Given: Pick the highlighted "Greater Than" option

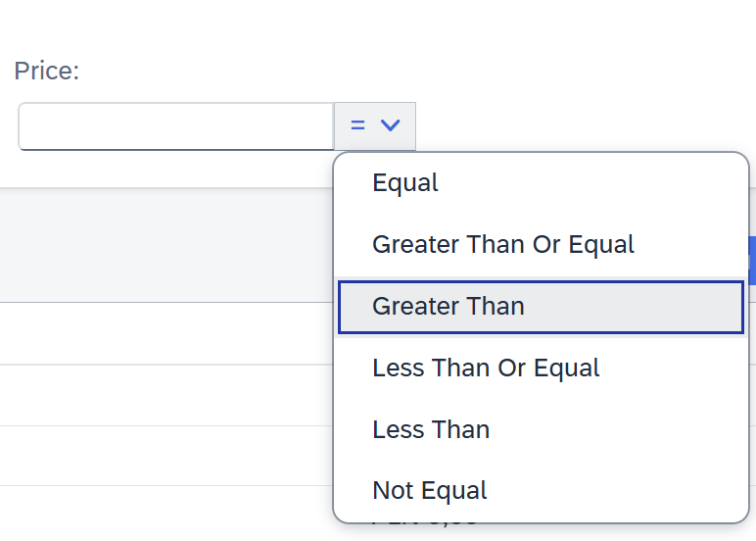Looking at the screenshot, I should 449,306.
